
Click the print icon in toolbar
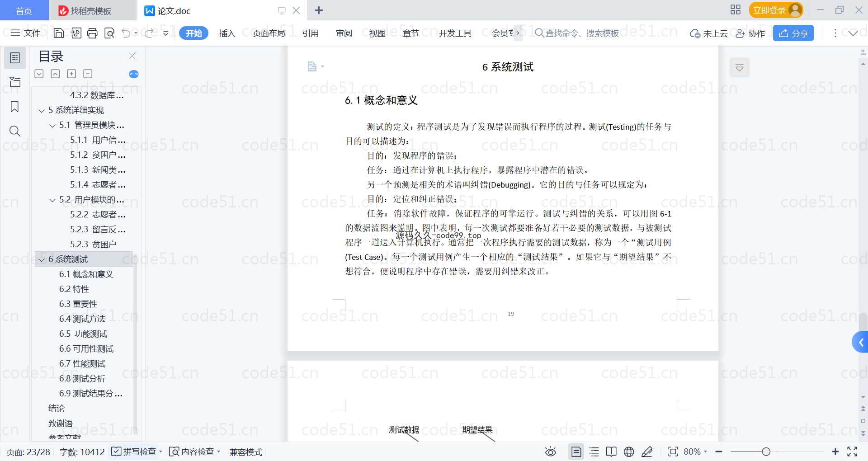point(92,33)
